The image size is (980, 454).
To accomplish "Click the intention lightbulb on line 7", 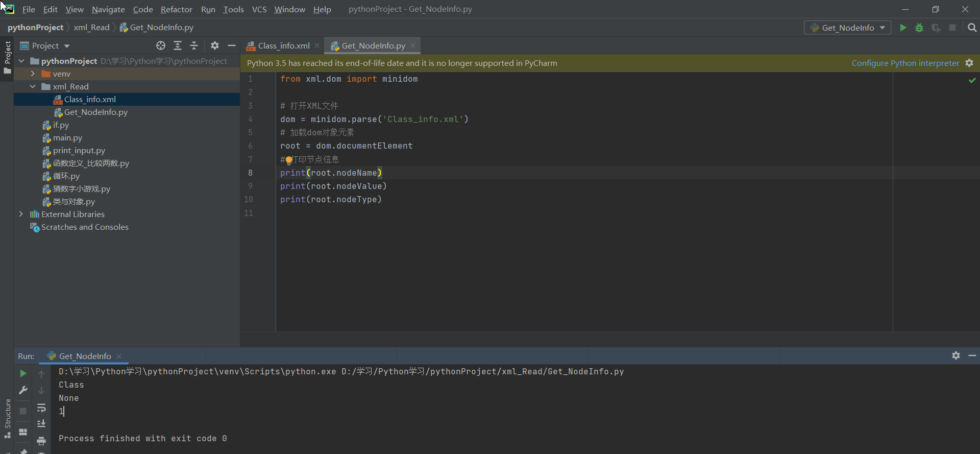I will click(x=289, y=160).
